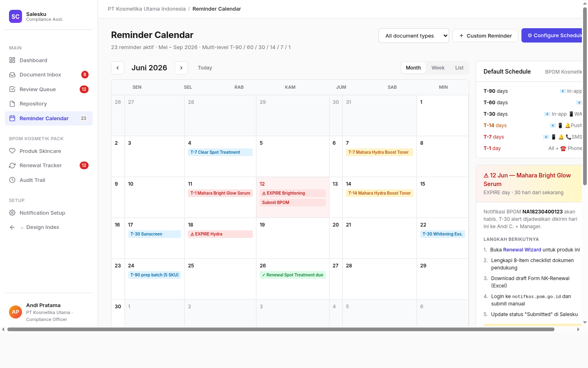Click calendar day 25
588x368 pixels.
tap(220, 279)
